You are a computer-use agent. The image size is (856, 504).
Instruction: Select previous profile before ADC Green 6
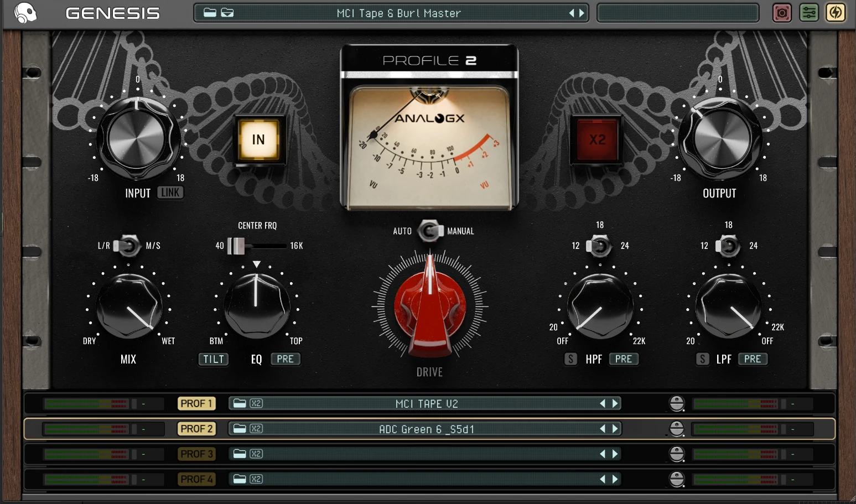(603, 429)
